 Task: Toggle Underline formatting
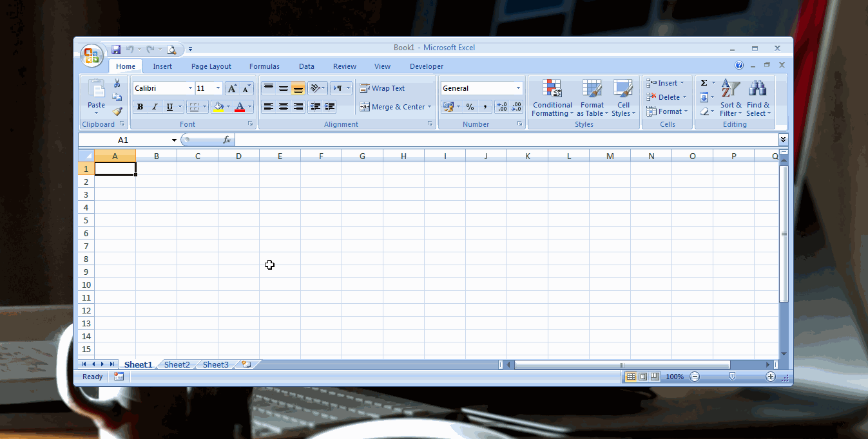[x=168, y=106]
